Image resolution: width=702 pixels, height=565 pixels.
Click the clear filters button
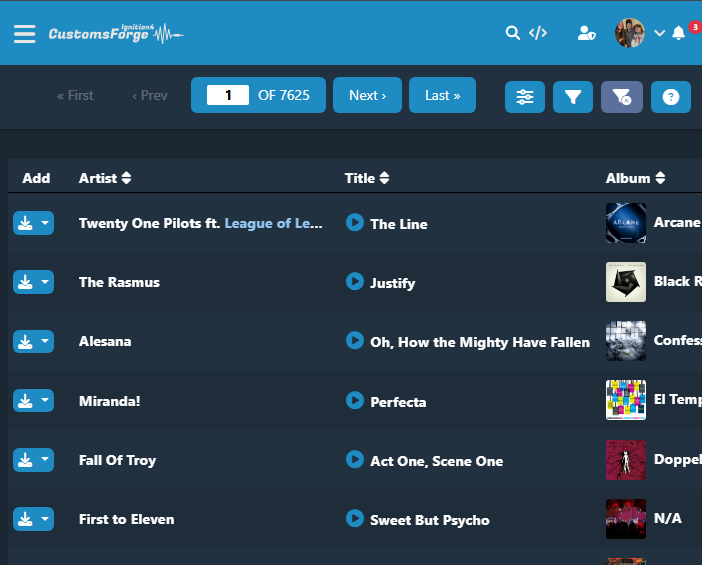coord(622,97)
